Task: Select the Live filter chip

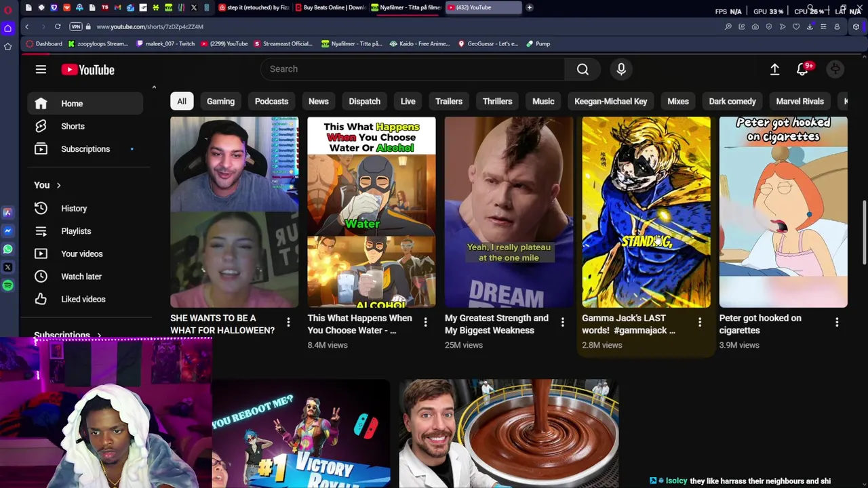Action: 408,101
